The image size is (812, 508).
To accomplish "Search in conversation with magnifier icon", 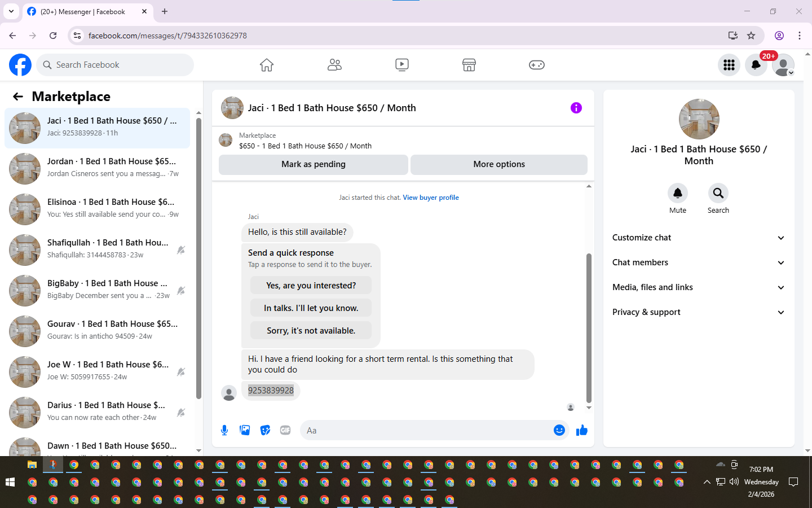I will click(x=718, y=193).
